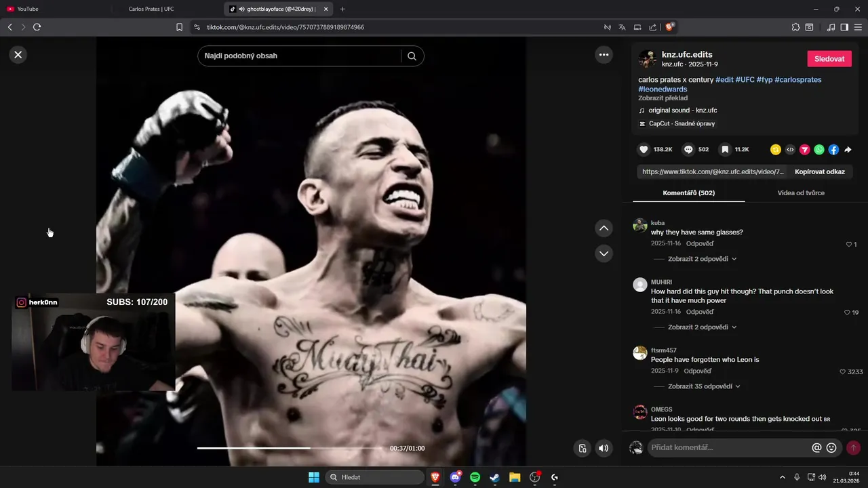Click the search magnifier next to Najdi podobný obsah

(x=412, y=56)
